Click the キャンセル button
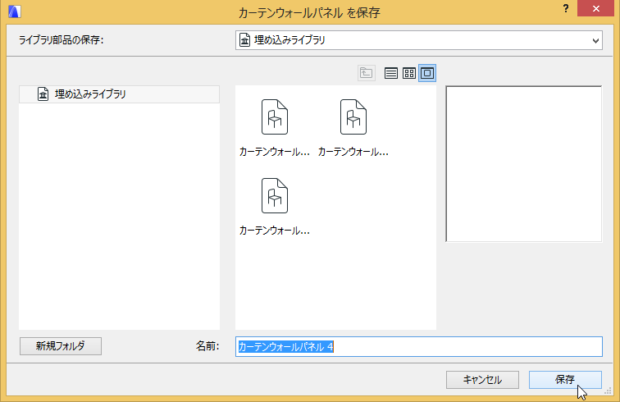The width and height of the screenshot is (620, 402). tap(482, 380)
